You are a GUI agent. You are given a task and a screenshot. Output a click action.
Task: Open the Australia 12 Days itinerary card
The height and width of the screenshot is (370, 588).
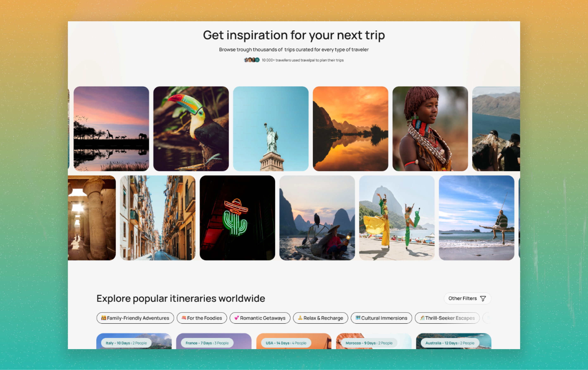point(454,341)
